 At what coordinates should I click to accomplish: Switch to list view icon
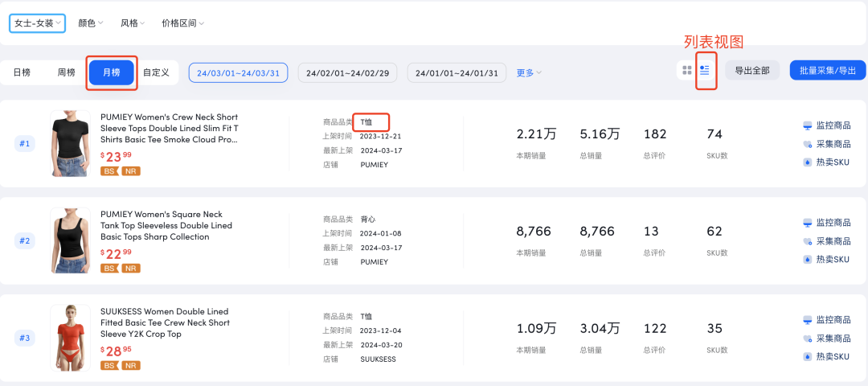[x=705, y=70]
